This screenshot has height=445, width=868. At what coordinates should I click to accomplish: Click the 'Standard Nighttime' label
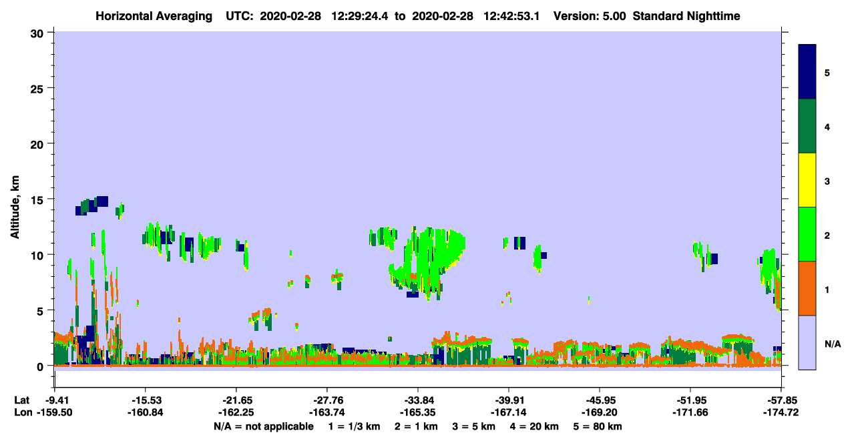686,15
